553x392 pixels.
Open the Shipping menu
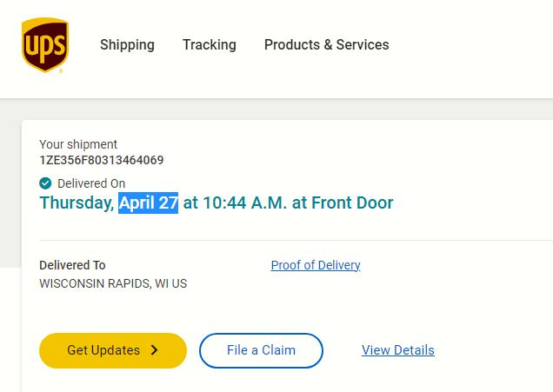(x=127, y=45)
